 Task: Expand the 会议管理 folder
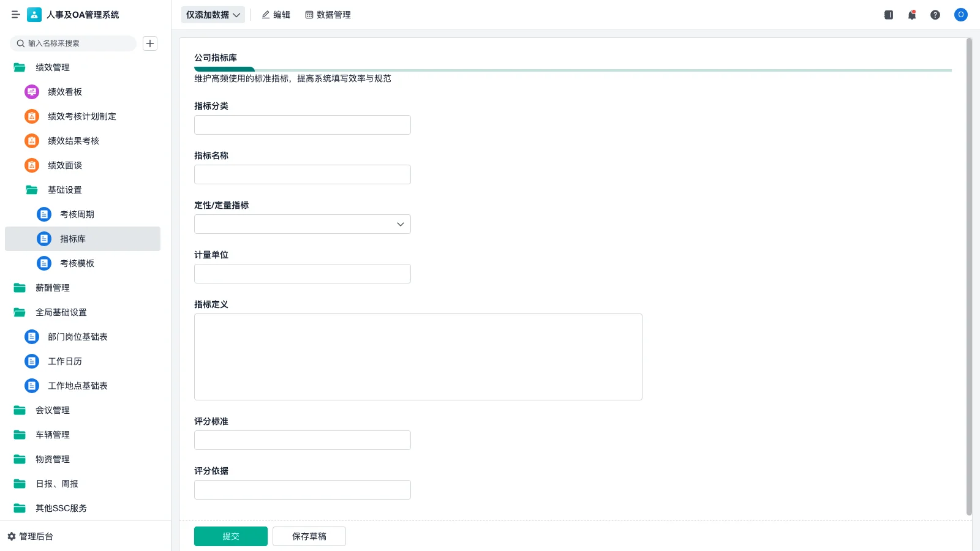pos(52,410)
